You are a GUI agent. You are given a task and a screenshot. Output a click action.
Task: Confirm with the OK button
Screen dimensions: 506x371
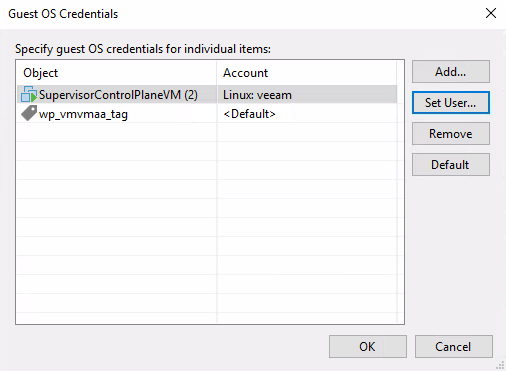click(x=368, y=347)
